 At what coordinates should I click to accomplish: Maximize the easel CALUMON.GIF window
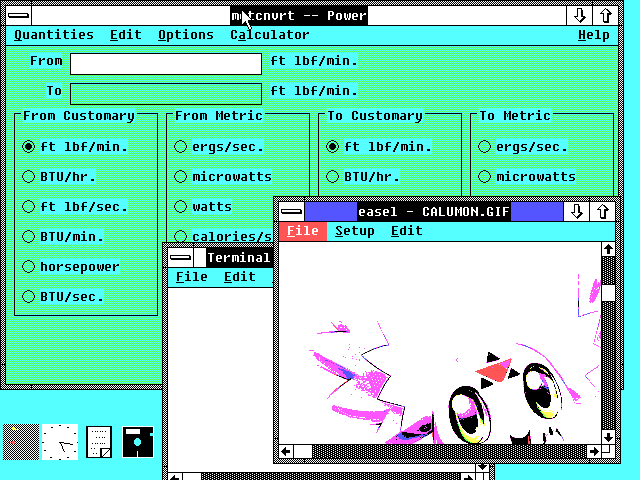(x=602, y=211)
